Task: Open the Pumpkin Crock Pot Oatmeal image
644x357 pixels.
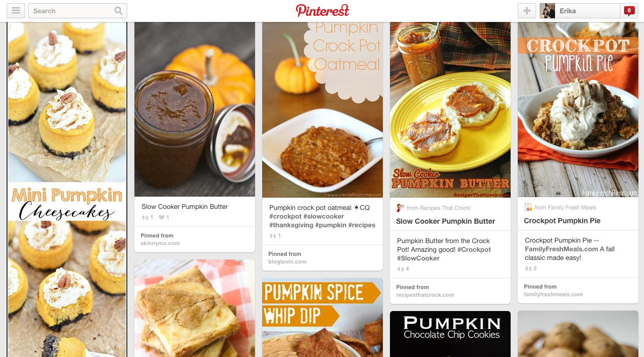Action: pyautogui.click(x=323, y=110)
